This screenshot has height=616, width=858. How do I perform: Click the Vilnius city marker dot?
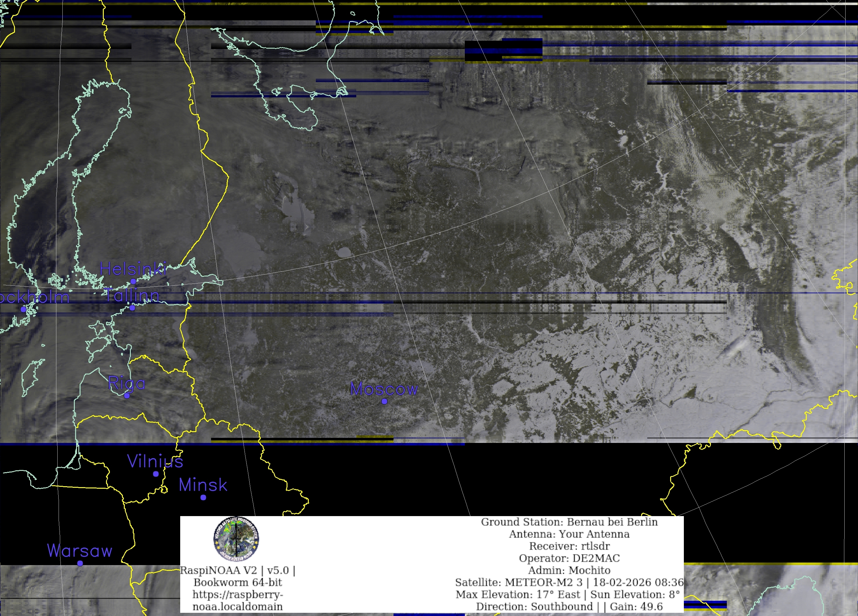pos(156,474)
